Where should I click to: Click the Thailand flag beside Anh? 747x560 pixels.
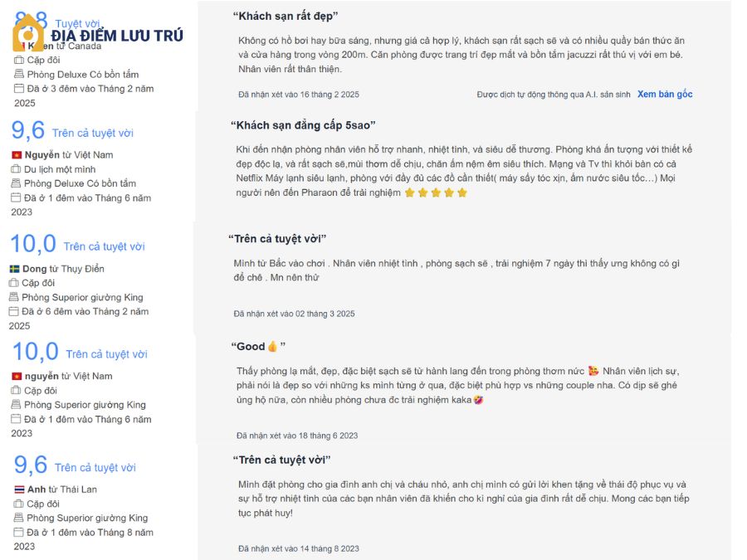tap(20, 489)
